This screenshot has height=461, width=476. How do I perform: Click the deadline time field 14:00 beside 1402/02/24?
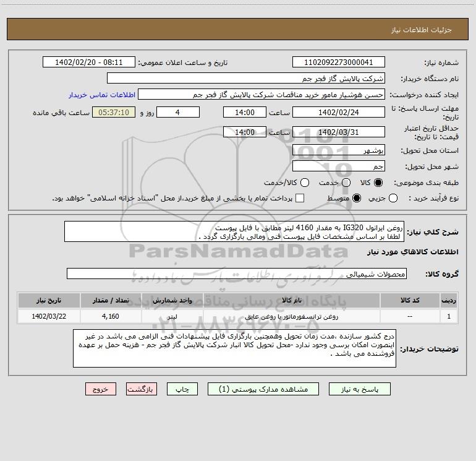pyautogui.click(x=245, y=113)
